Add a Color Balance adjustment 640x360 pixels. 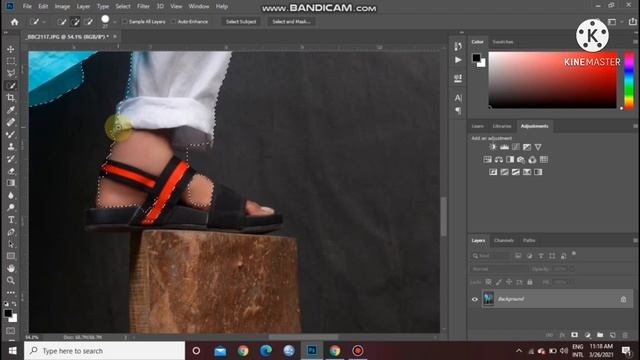pyautogui.click(x=498, y=160)
